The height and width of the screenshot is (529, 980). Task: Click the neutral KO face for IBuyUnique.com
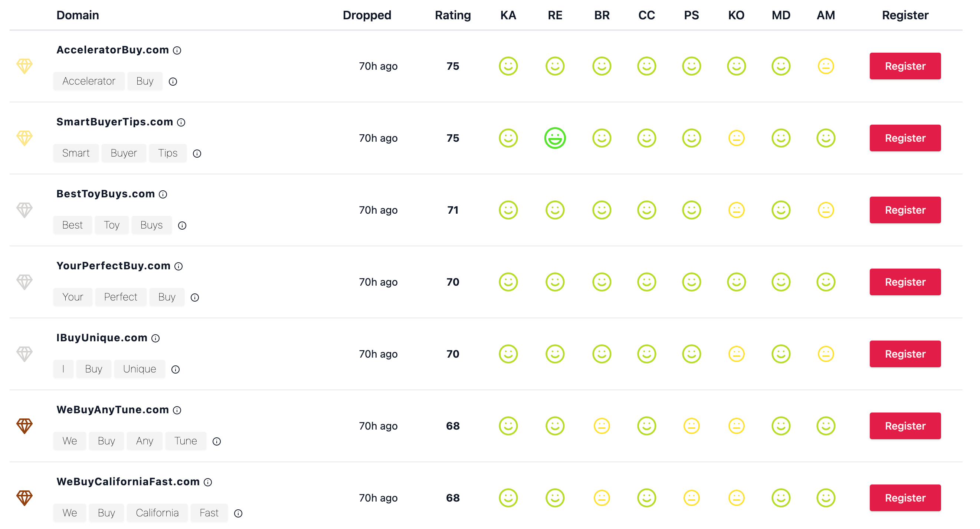736,354
